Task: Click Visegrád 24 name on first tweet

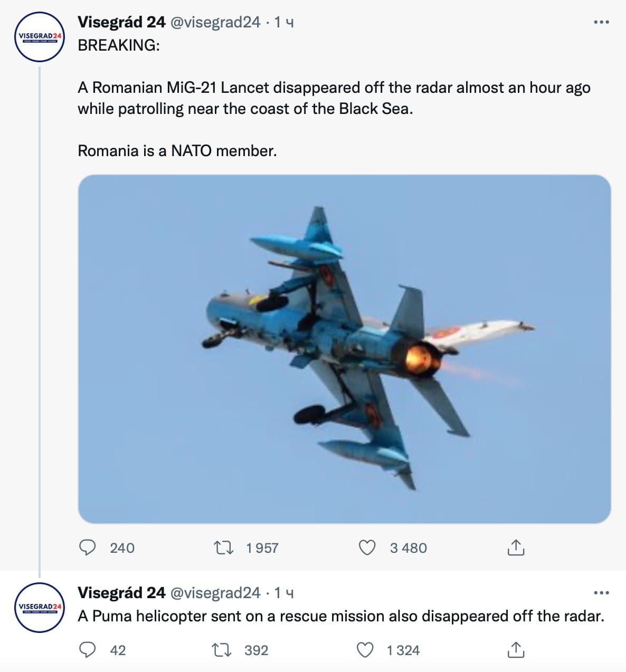Action: coord(121,22)
